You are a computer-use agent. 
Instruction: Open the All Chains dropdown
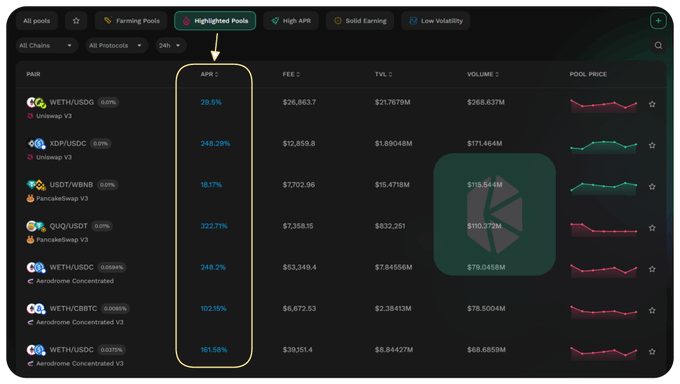[x=46, y=46]
